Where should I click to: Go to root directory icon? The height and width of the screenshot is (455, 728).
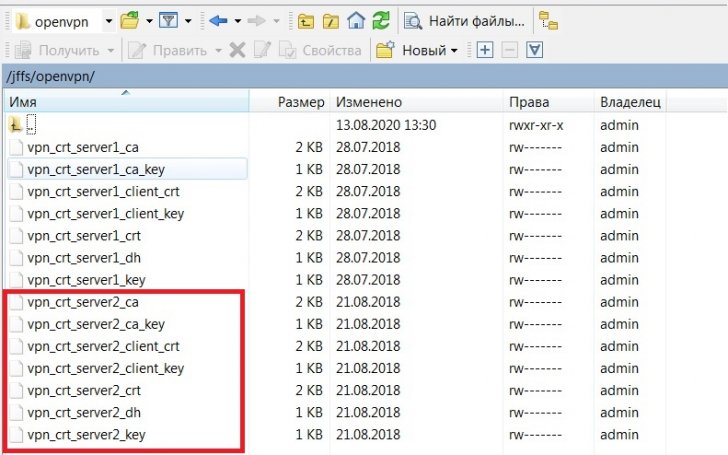point(331,21)
